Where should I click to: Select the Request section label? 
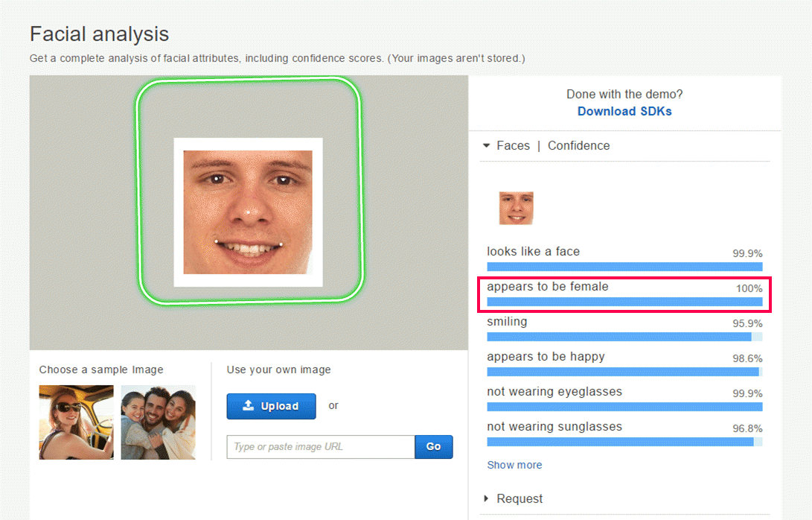coord(520,498)
